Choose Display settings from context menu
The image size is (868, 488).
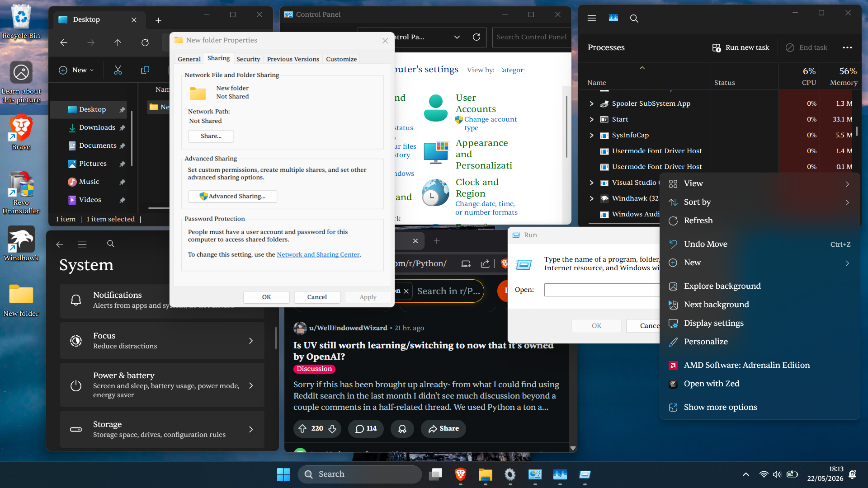[759, 323]
